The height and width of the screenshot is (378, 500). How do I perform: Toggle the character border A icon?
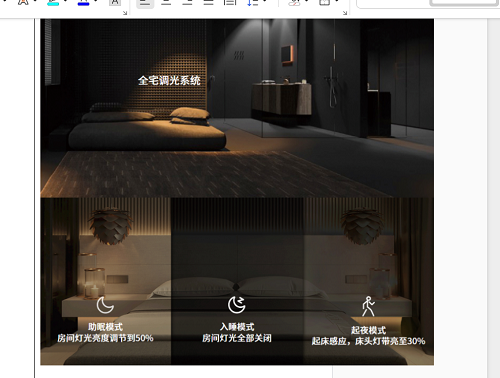115,3
